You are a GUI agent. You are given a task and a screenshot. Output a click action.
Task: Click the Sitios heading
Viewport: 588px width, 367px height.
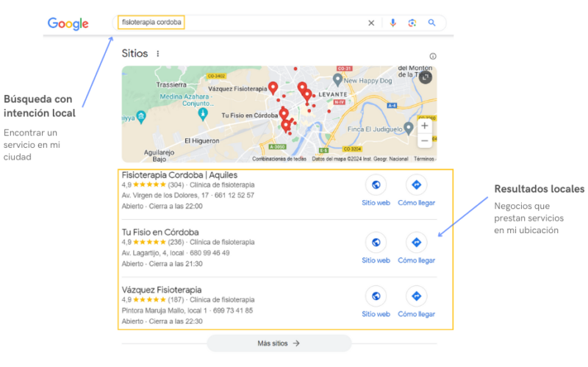[x=135, y=54]
